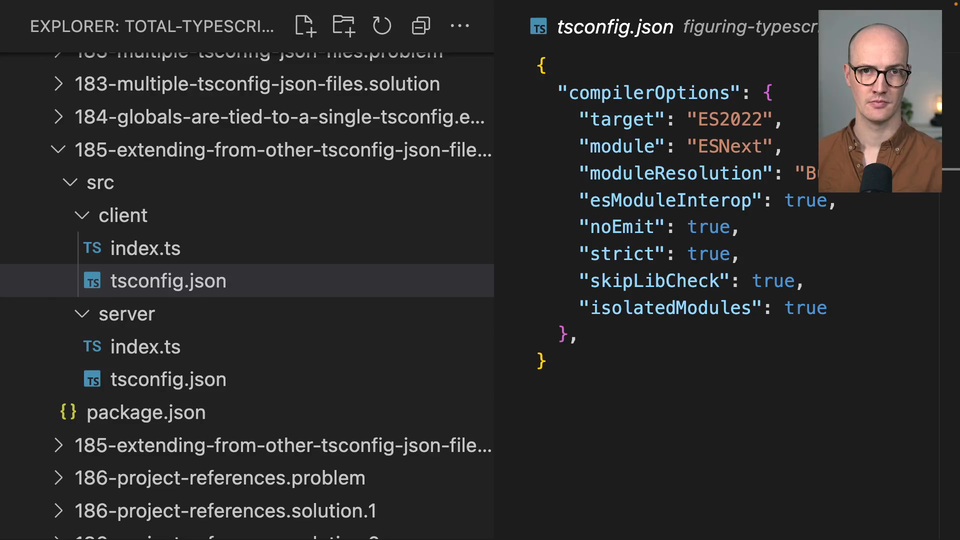Collapse all folders in Explorer
Screen dimensions: 960x540
[421, 26]
